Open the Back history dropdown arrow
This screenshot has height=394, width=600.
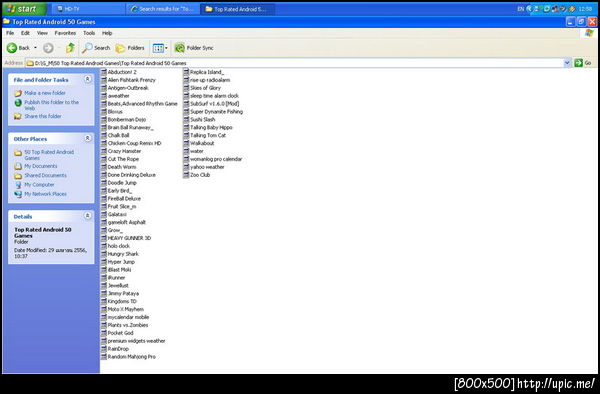point(36,48)
